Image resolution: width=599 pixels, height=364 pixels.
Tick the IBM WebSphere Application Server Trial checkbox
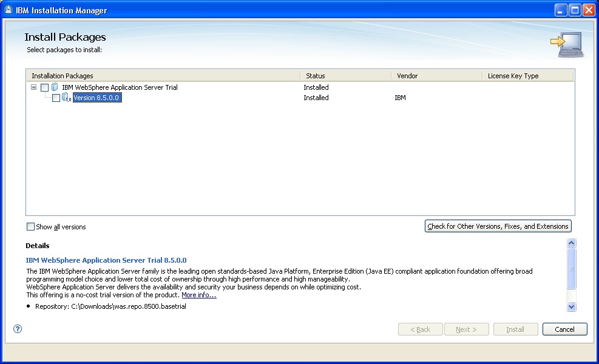44,87
